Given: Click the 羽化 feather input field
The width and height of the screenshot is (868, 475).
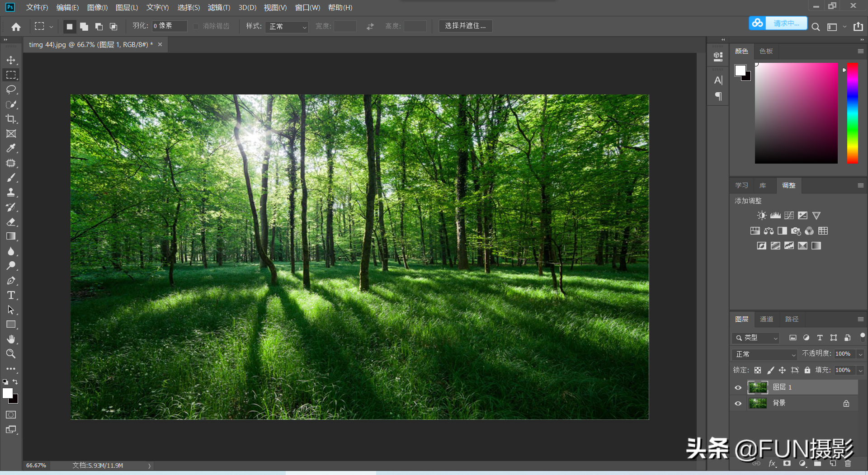Looking at the screenshot, I should [170, 26].
